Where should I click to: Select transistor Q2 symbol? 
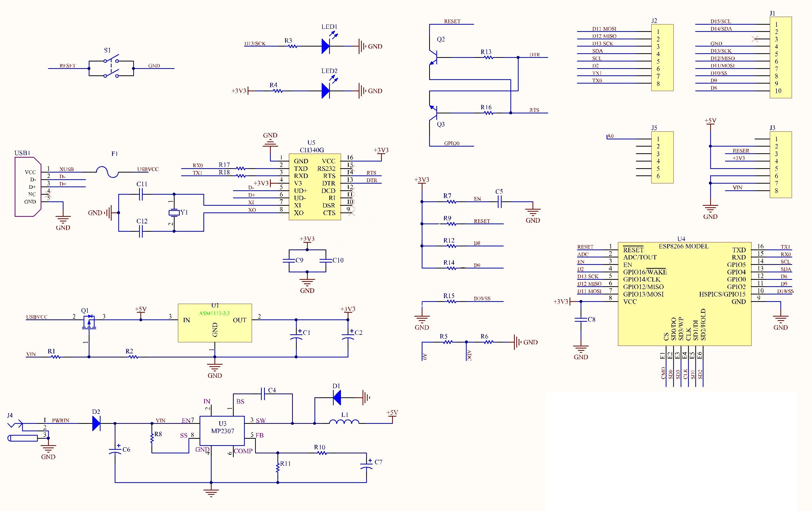pyautogui.click(x=433, y=57)
